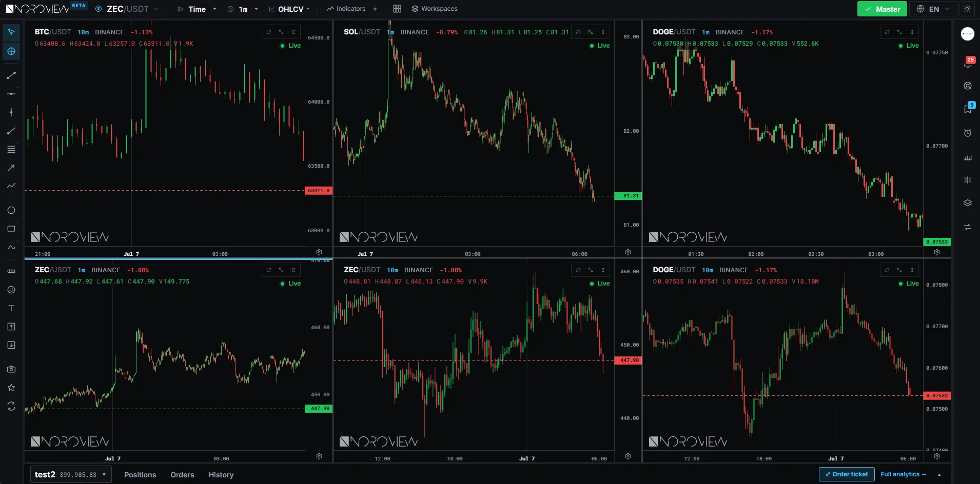This screenshot has height=484, width=980.
Task: Open the Positions tab
Action: pyautogui.click(x=140, y=475)
